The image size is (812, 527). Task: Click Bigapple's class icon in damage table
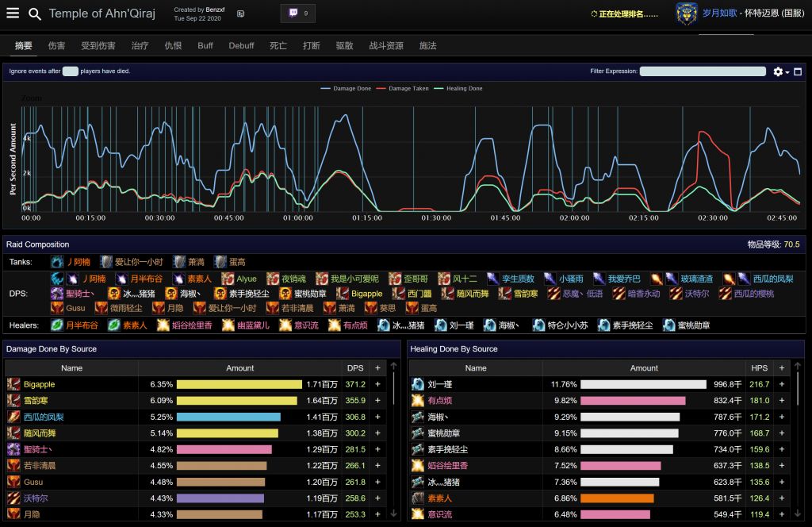13,384
